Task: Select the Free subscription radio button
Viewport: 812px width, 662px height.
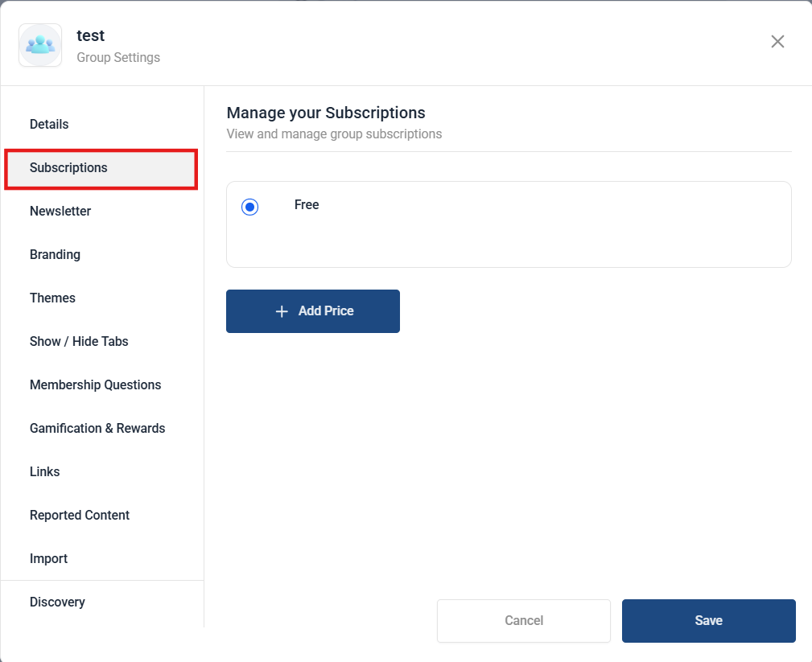Action: 250,208
